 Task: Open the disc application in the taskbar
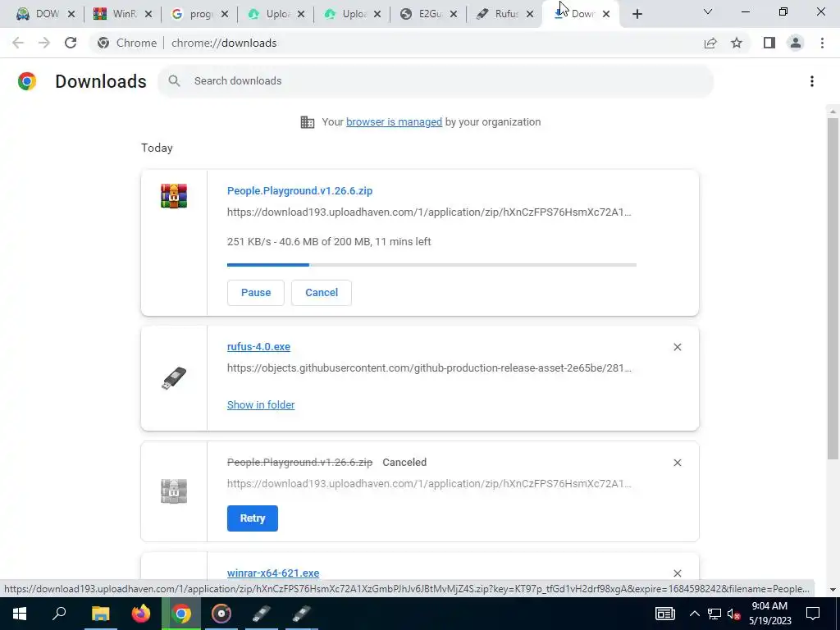click(x=221, y=614)
